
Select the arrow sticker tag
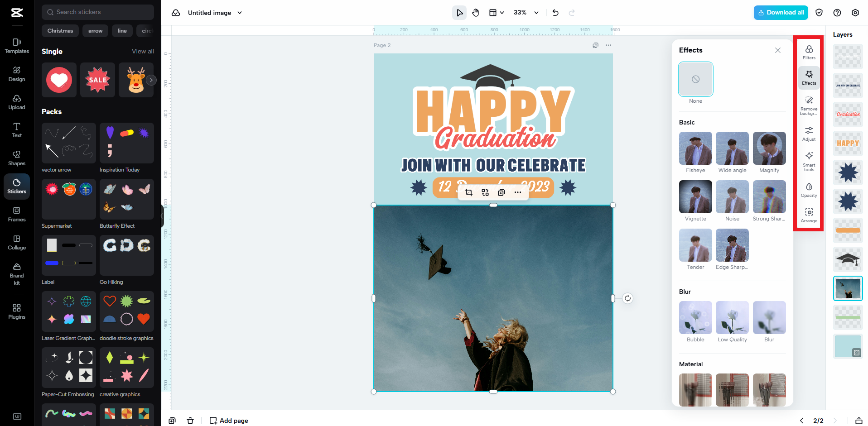95,30
